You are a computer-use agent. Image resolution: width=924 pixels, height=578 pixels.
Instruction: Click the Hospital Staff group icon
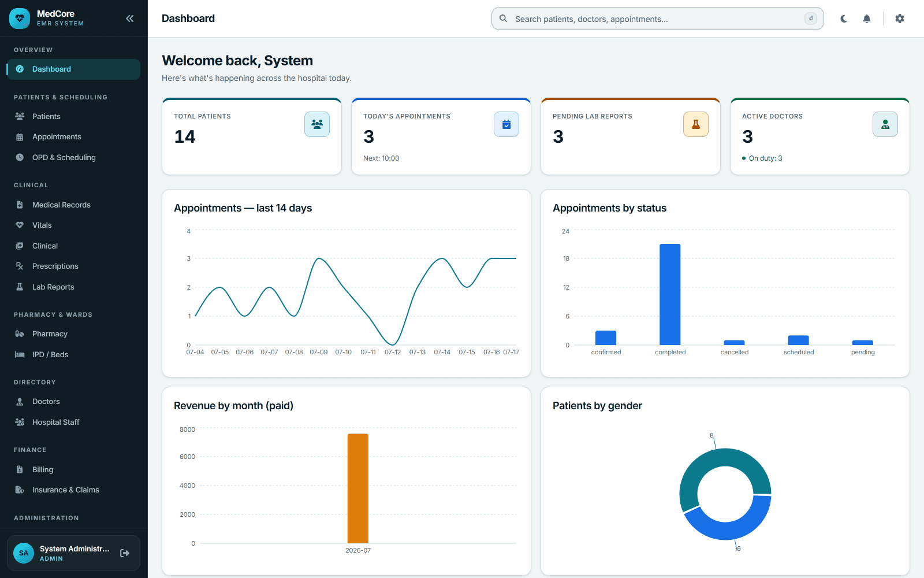(x=20, y=422)
